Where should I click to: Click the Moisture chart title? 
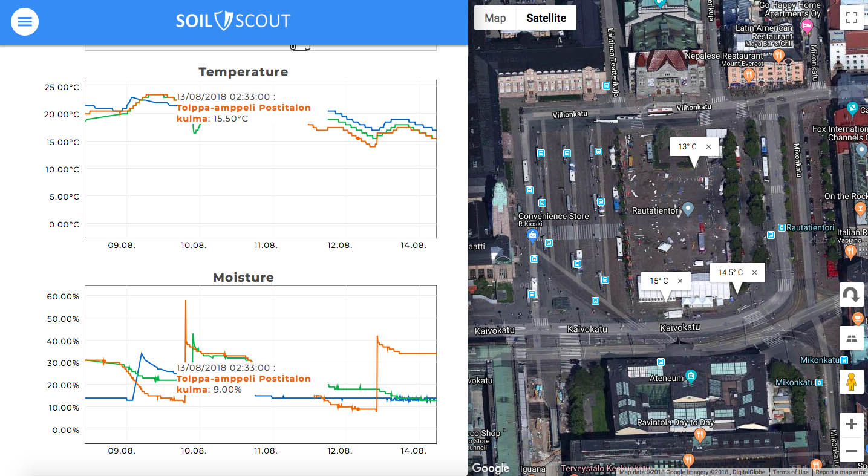pyautogui.click(x=243, y=278)
